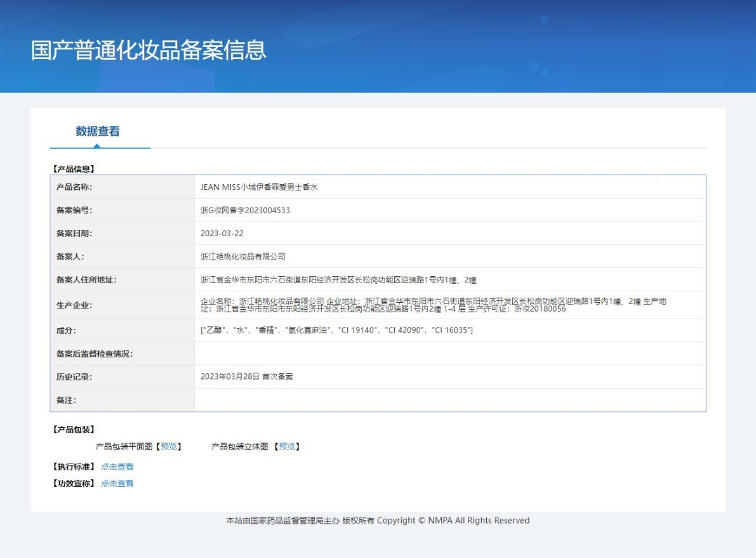Click the 备案后监督检查情况 row label
Viewport: 756px width, 558px height.
tap(95, 354)
